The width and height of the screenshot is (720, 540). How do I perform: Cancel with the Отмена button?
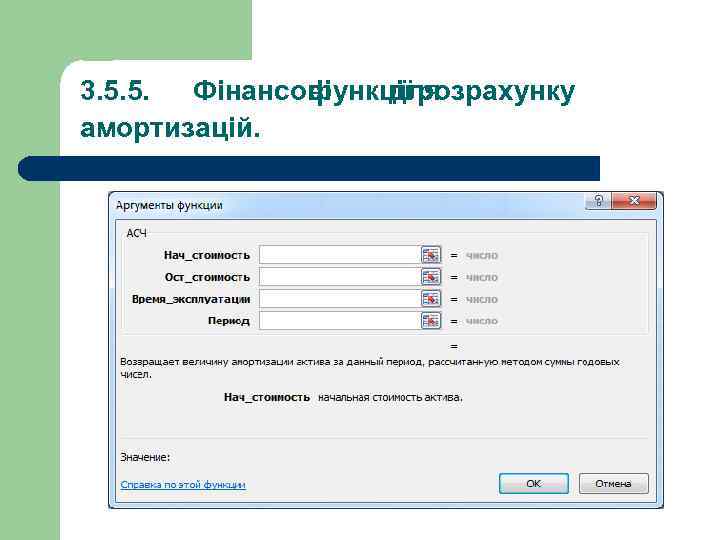coord(613,484)
